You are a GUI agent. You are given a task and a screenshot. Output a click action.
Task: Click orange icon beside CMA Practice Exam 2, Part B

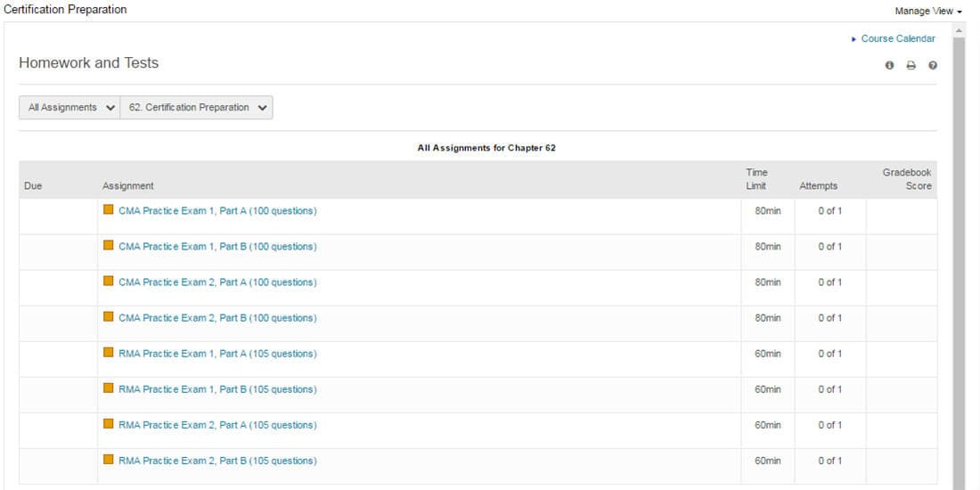(109, 317)
